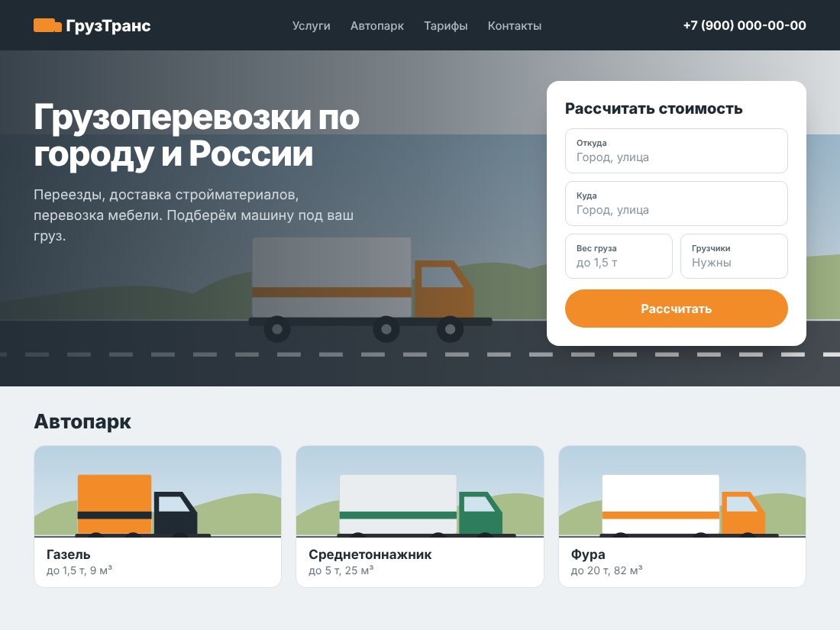Click the 'Грузоперевозки по городу и России' headline
840x630 pixels.
tap(196, 135)
